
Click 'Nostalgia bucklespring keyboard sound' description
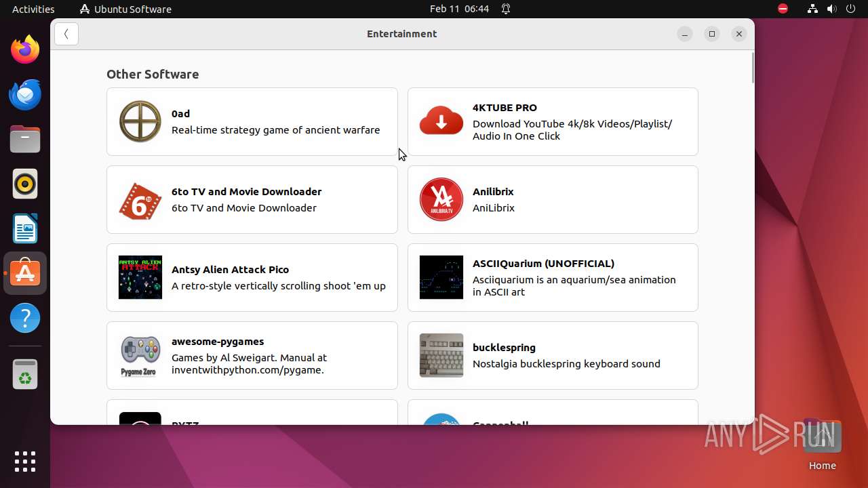coord(566,364)
